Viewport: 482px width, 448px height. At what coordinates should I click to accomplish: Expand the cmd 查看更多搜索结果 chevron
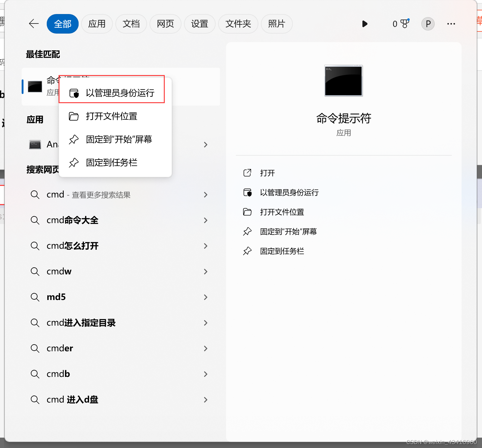(206, 195)
